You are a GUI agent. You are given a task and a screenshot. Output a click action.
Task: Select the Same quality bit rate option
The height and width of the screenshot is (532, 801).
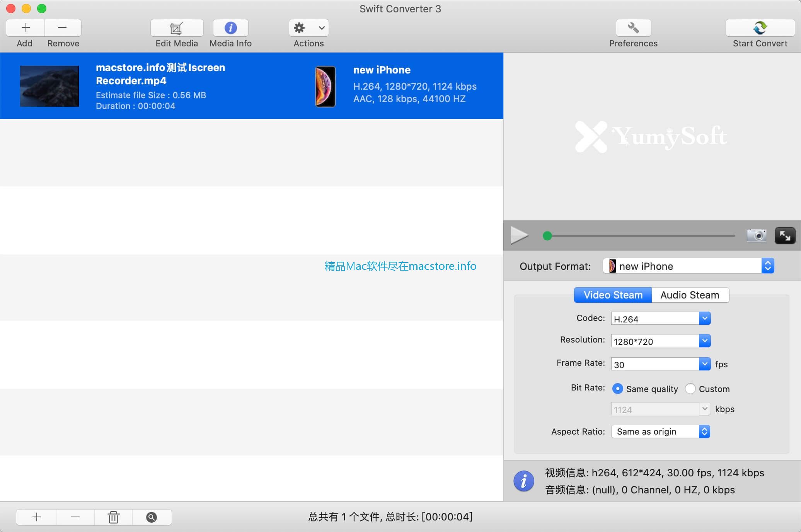(618, 389)
